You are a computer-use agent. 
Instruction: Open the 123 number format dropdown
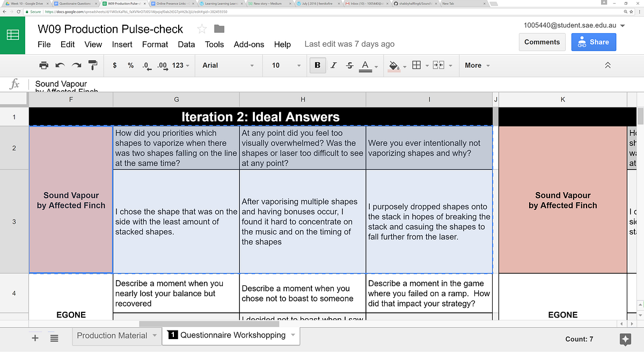[181, 65]
